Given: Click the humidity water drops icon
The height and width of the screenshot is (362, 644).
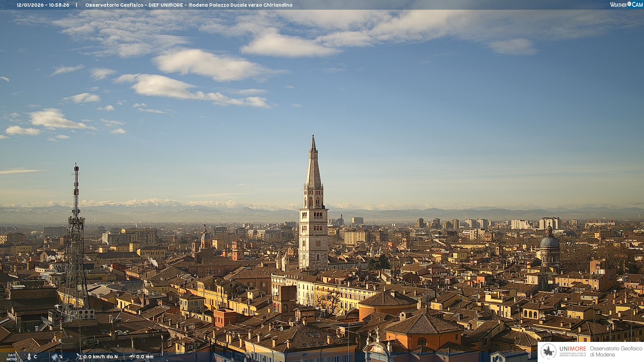Looking at the screenshot, I should coord(55,357).
